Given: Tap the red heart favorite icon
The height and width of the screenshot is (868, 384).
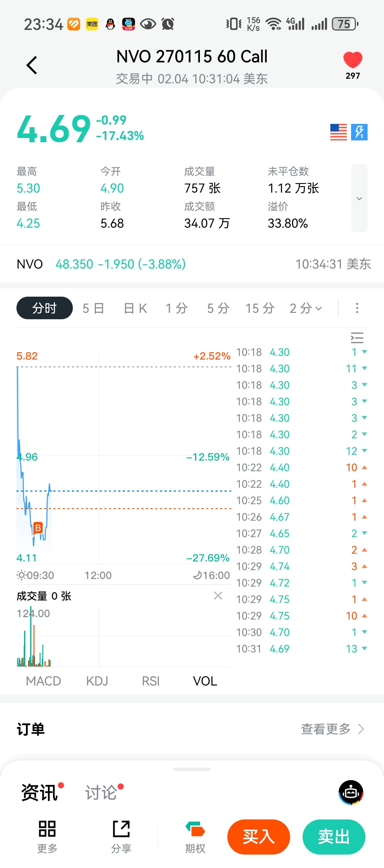Looking at the screenshot, I should [x=352, y=60].
